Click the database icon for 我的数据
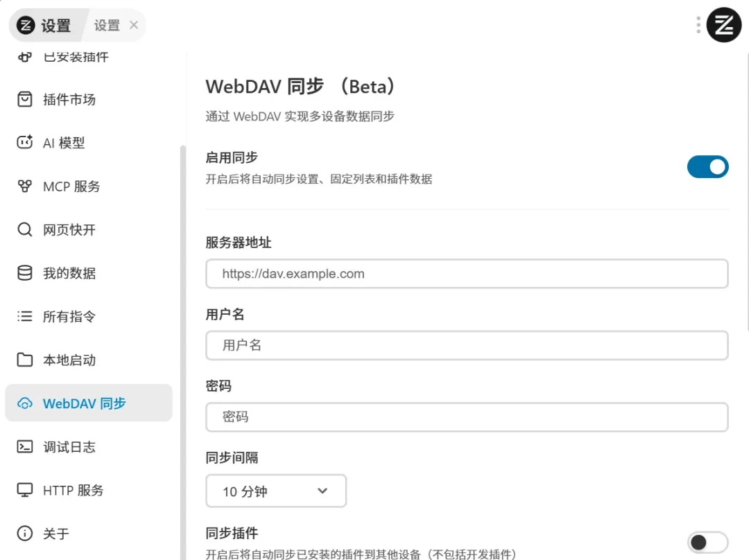Image resolution: width=749 pixels, height=560 pixels. coord(25,273)
